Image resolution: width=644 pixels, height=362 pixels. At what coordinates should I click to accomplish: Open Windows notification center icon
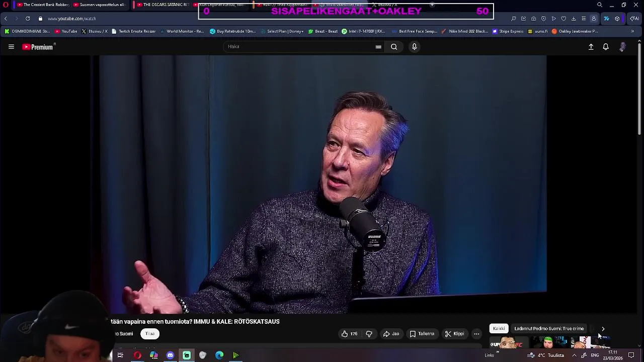(631, 355)
